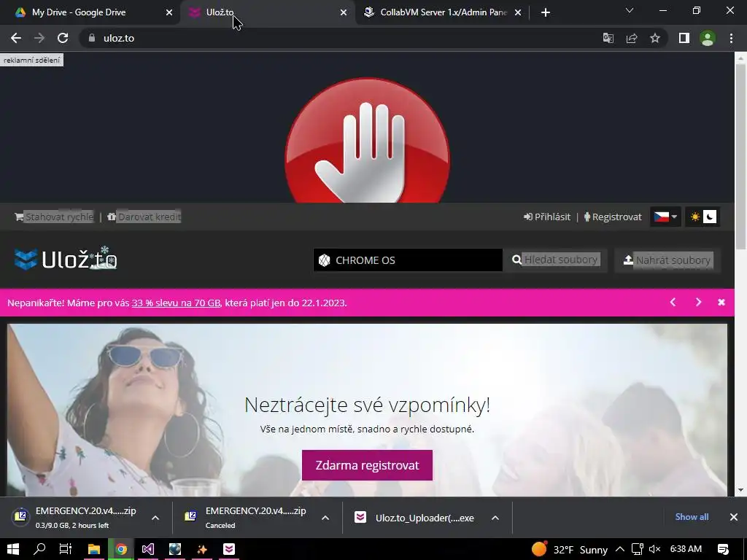Close the downloads bar
747x560 pixels.
point(734,517)
